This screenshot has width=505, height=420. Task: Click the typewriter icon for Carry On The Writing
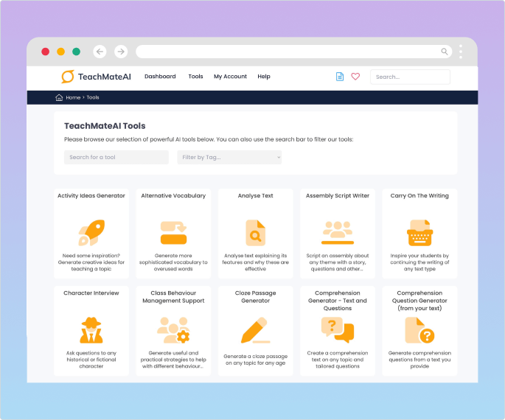(x=419, y=232)
